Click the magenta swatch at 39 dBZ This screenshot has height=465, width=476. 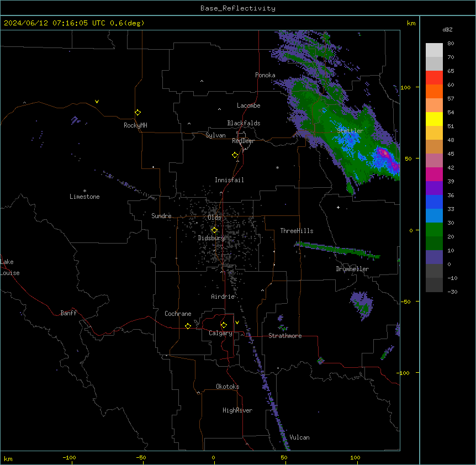click(x=434, y=174)
